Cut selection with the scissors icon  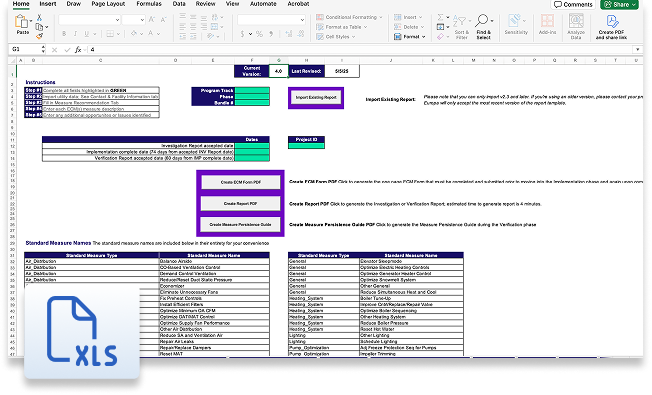(39, 17)
